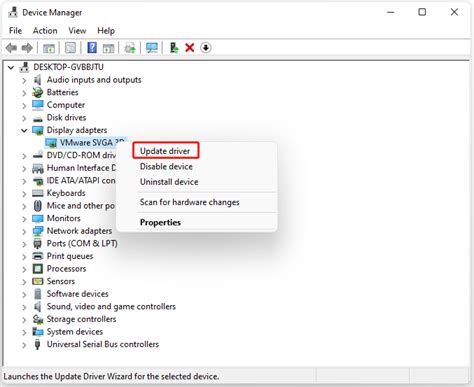Click the Forward arrow toolbar icon
The image size is (474, 387).
click(x=27, y=48)
